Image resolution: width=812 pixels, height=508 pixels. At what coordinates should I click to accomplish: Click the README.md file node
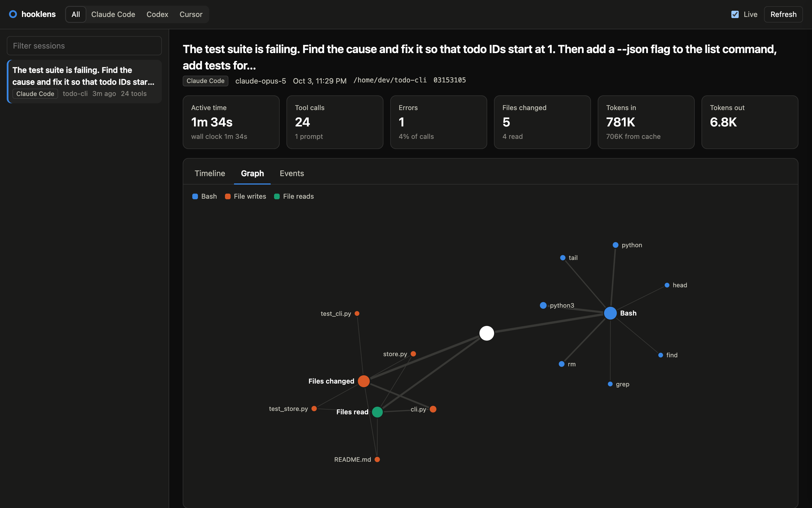pos(377,459)
